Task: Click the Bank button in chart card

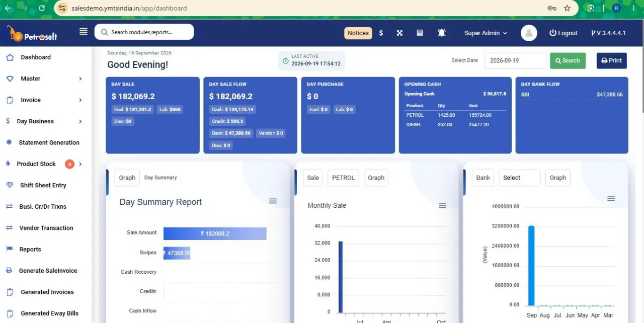Action: 483,178
